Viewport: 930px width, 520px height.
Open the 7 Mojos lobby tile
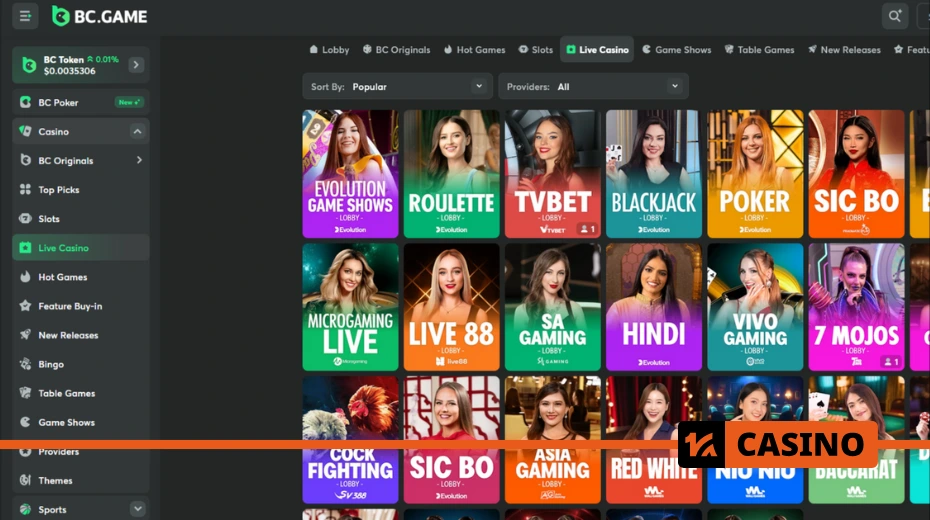[856, 307]
